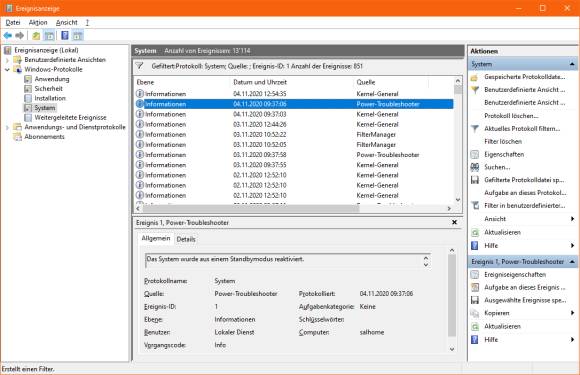This screenshot has height=375, width=580.
Task: Click Filter löschen in the actions pane
Action: [x=503, y=142]
